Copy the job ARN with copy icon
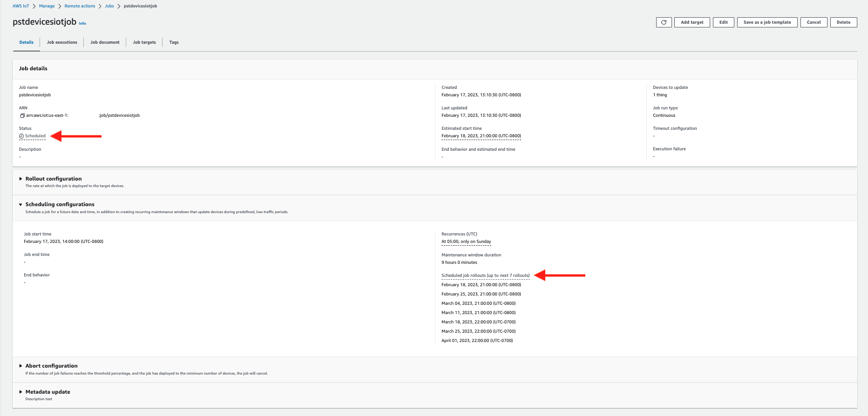 [x=22, y=115]
